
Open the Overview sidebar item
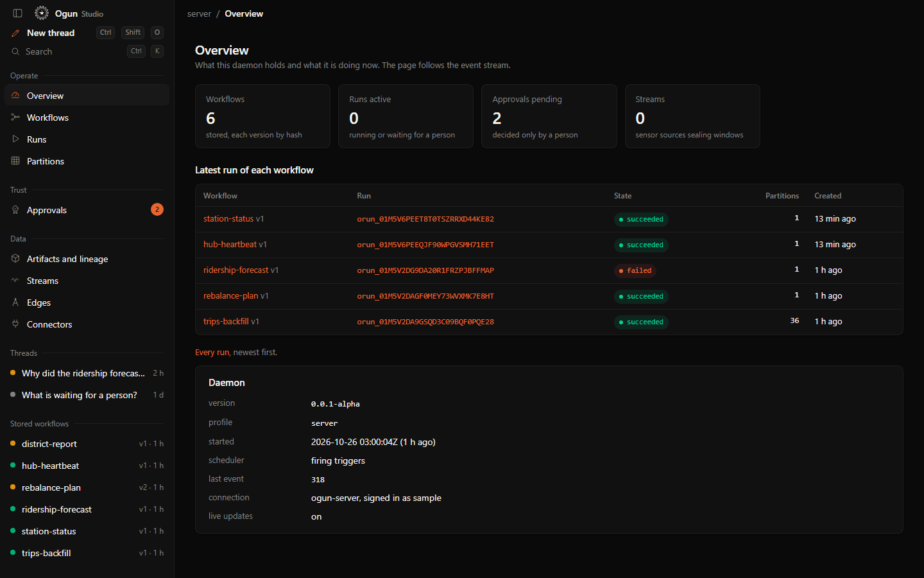(87, 96)
